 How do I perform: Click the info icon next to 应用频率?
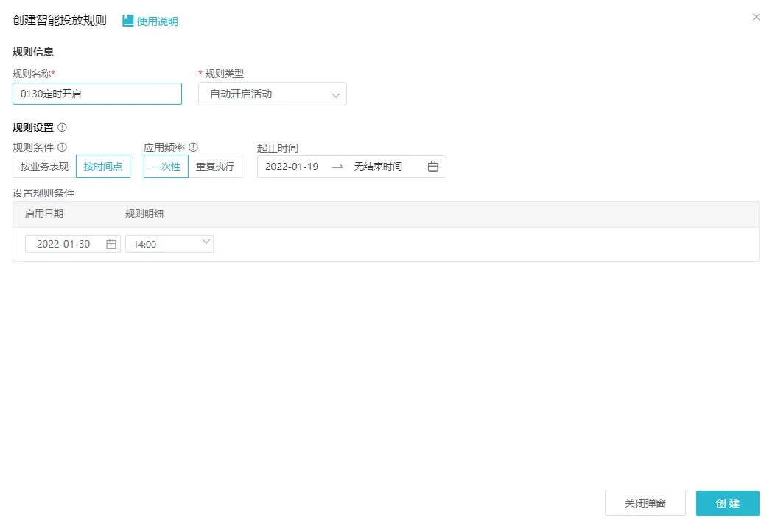(x=193, y=147)
